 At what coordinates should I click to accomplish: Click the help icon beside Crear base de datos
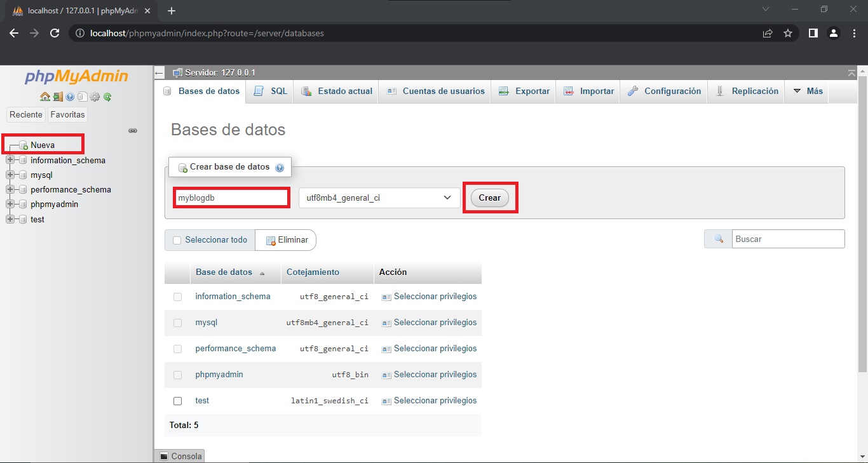[280, 168]
